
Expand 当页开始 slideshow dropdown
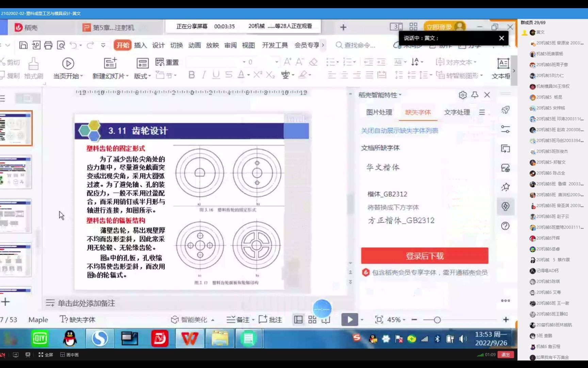pos(82,76)
